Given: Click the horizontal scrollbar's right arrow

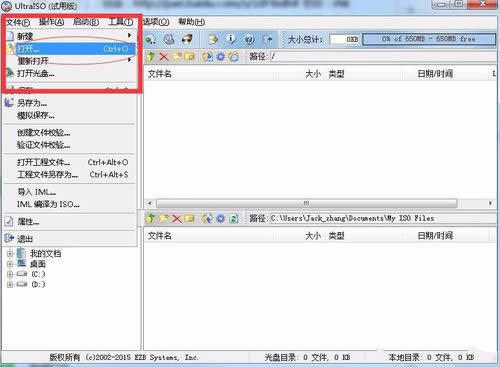Looking at the screenshot, I should [x=490, y=203].
